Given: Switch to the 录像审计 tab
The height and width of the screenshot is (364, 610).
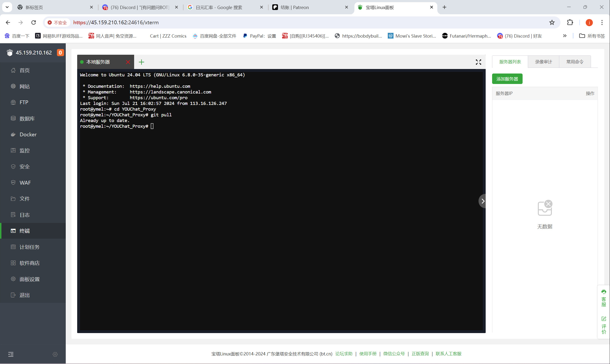Looking at the screenshot, I should pyautogui.click(x=543, y=62).
